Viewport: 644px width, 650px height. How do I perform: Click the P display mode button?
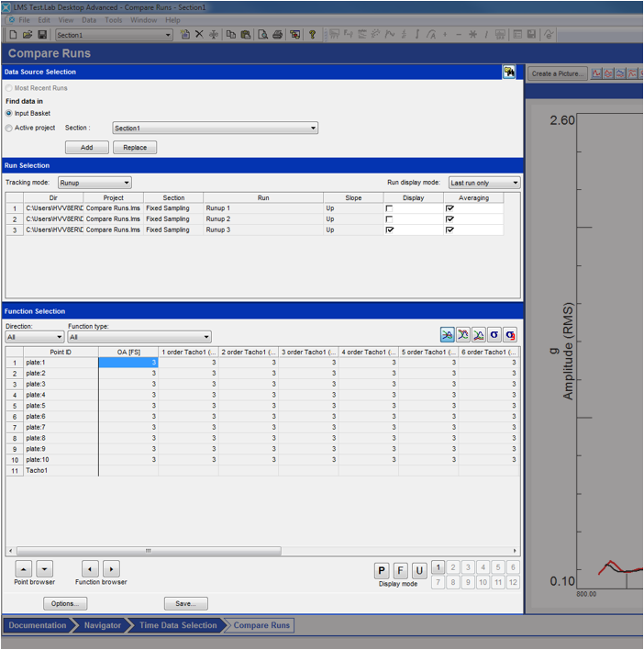(x=382, y=571)
